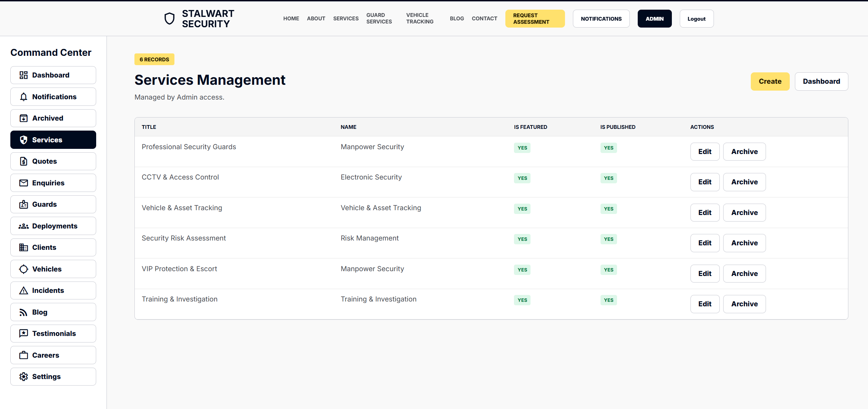This screenshot has height=409, width=868.
Task: Click the Stalwart Security shield logo
Action: (169, 19)
